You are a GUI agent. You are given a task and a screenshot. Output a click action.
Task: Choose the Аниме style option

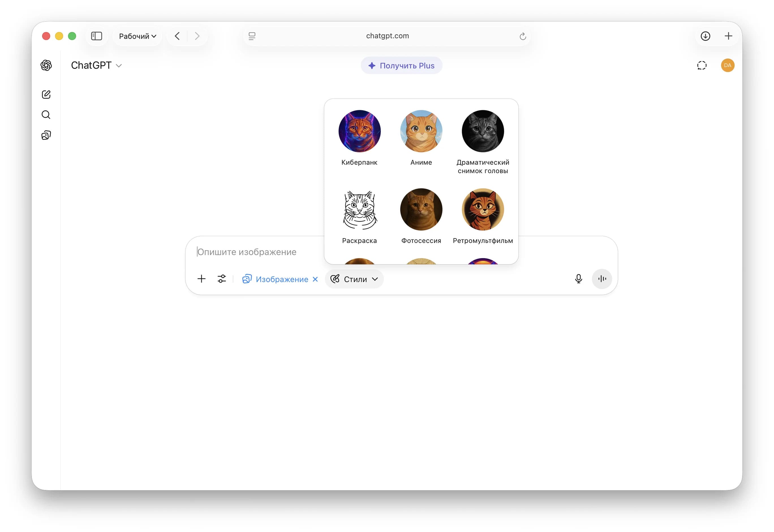(x=421, y=132)
